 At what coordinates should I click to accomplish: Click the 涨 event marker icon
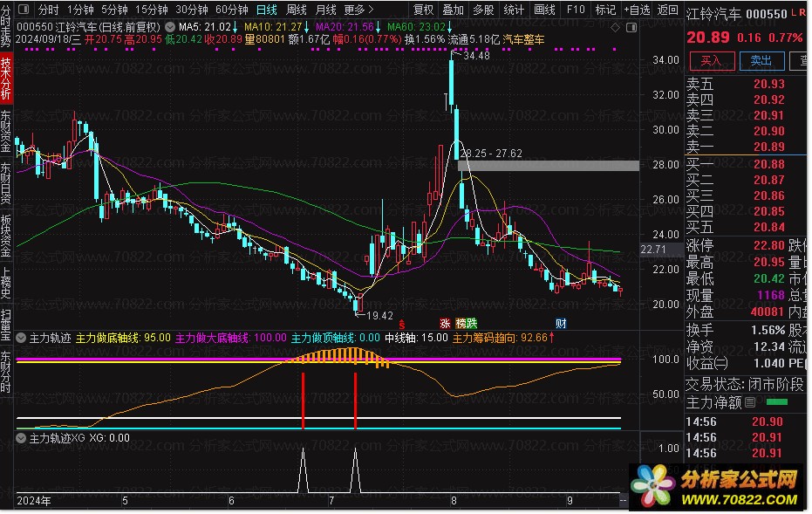pyautogui.click(x=445, y=324)
